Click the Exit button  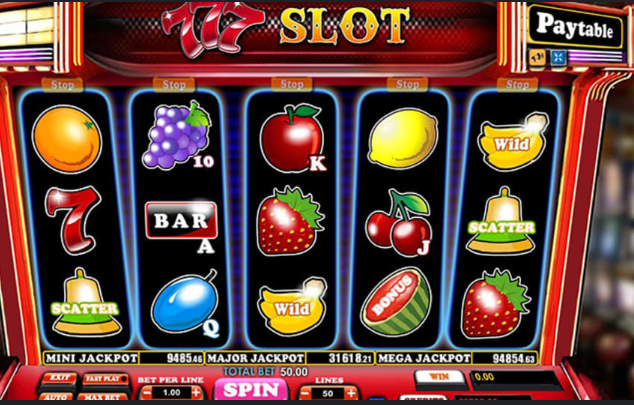click(x=59, y=378)
